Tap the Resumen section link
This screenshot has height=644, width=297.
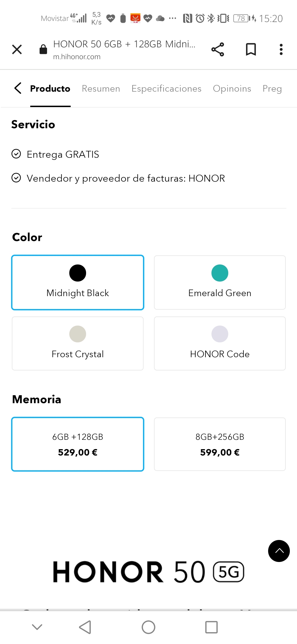coord(101,88)
